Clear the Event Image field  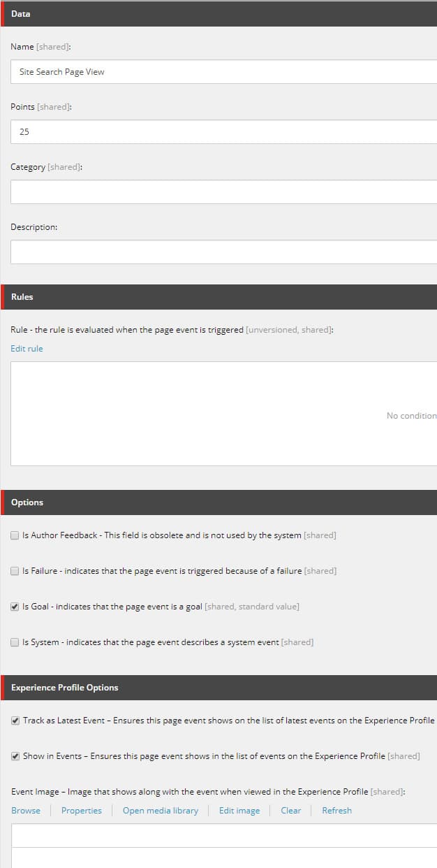coord(291,811)
